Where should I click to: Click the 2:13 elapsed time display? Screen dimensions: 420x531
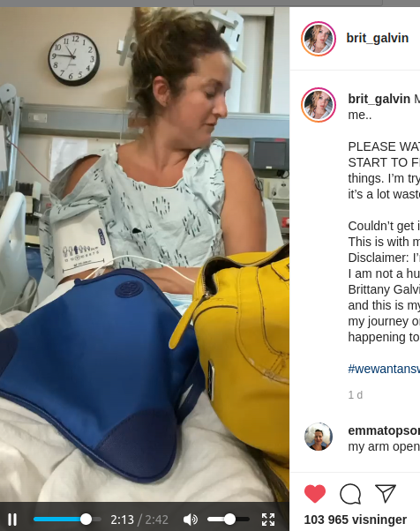(x=122, y=520)
